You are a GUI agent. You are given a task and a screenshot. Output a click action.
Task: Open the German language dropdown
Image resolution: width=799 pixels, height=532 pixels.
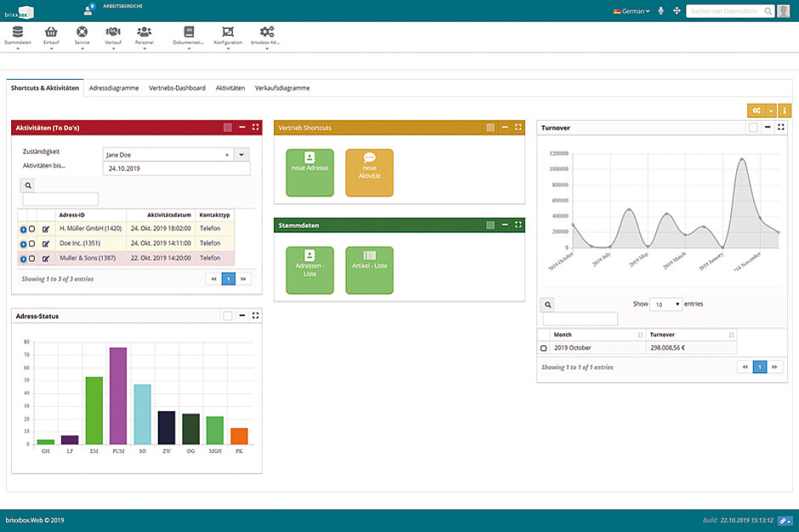(x=632, y=11)
